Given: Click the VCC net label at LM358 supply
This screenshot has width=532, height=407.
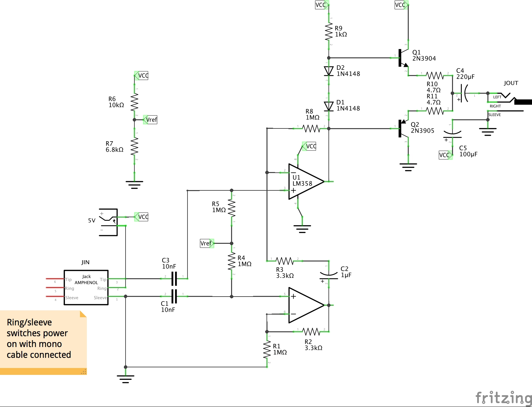Looking at the screenshot, I should (x=309, y=146).
